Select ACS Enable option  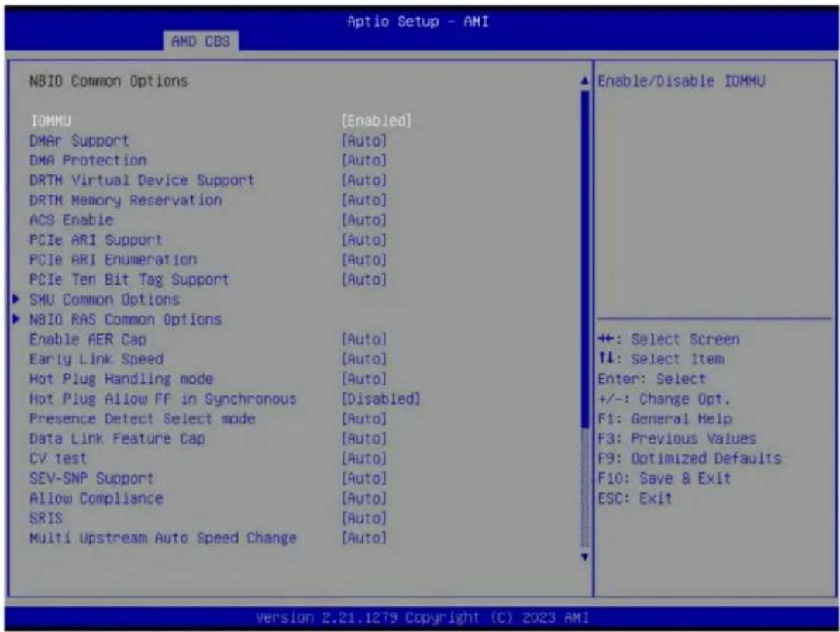pyautogui.click(x=71, y=219)
